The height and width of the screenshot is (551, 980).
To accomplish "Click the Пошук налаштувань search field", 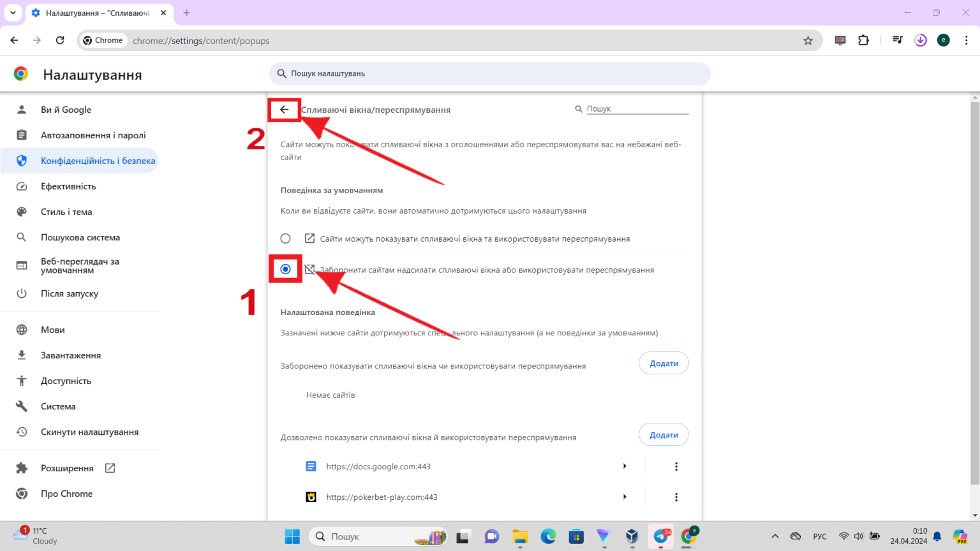I will tap(489, 73).
